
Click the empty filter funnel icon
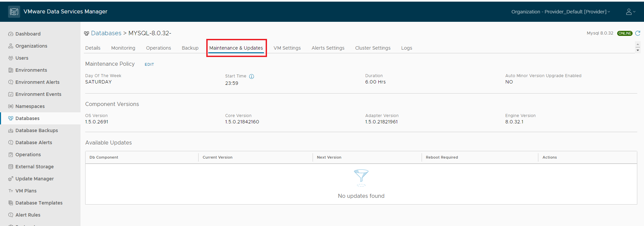(x=361, y=178)
